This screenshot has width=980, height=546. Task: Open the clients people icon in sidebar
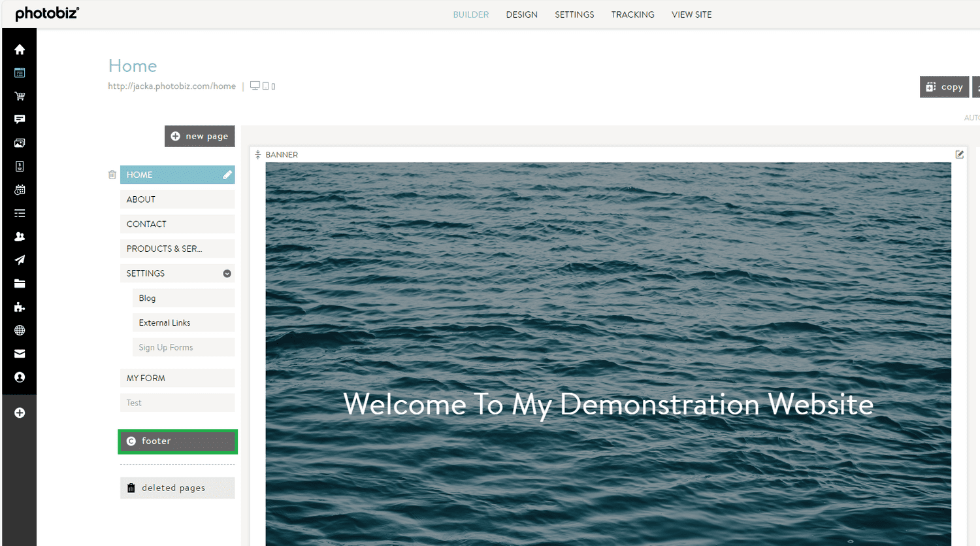click(19, 236)
